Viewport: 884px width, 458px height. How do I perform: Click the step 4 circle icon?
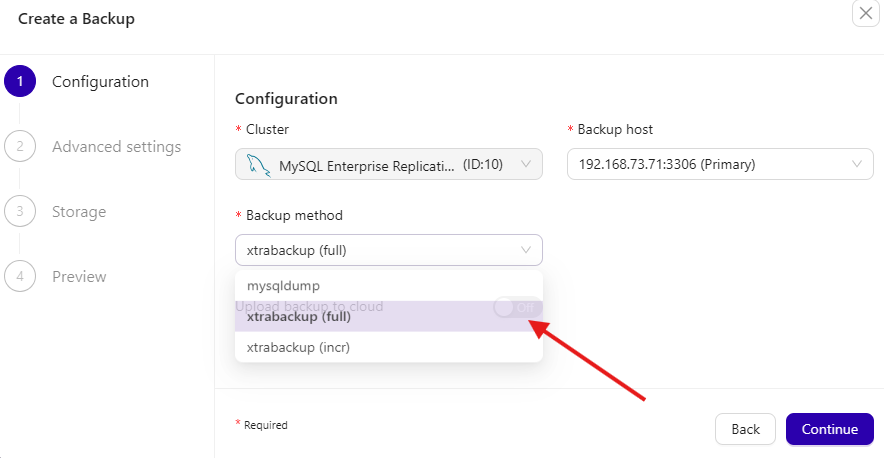20,276
